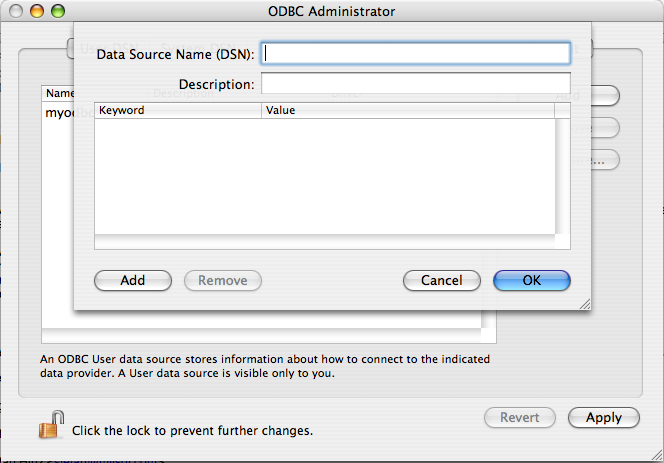Screen dimensions: 664x463
Task: Select the Value column header
Action: (x=408, y=111)
